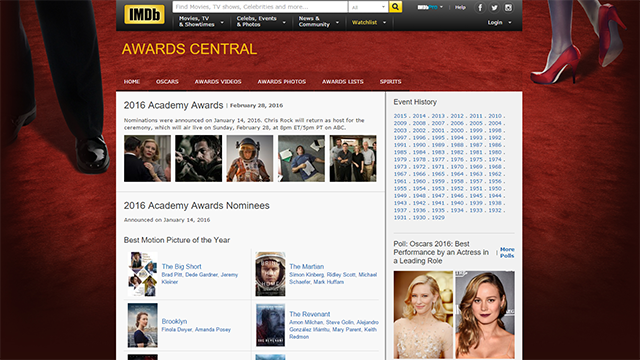Click the Help link
Screen dimensions: 640x360
point(460,7)
